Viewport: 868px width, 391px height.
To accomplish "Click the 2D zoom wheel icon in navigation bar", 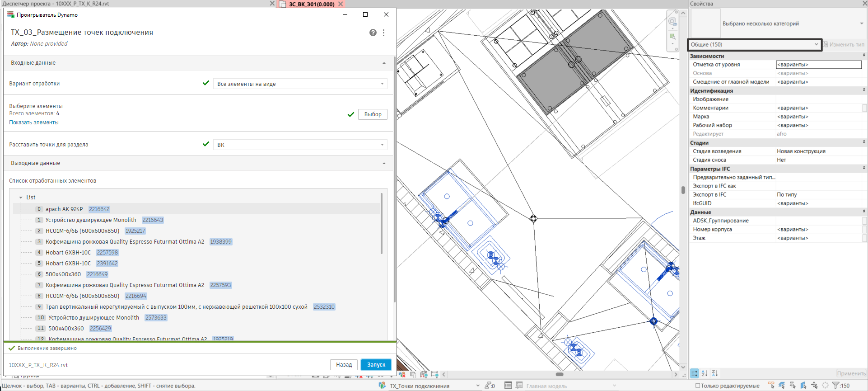I will [x=672, y=21].
